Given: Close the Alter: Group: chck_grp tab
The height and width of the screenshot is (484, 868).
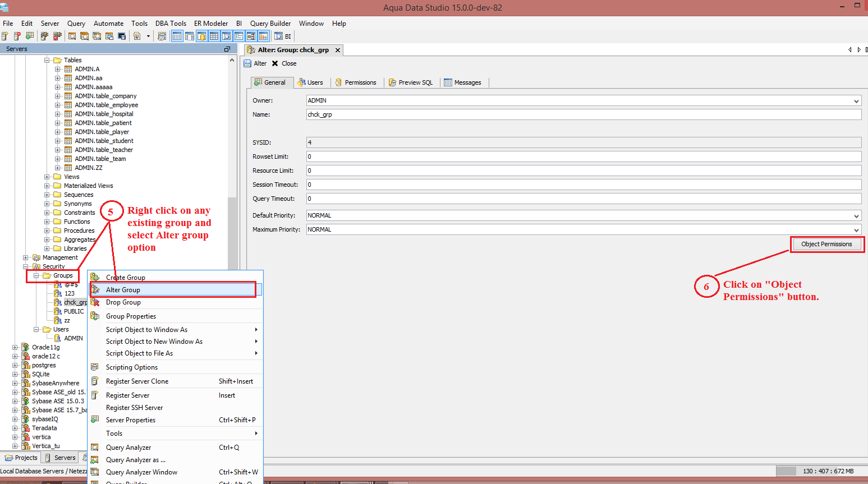Looking at the screenshot, I should point(338,50).
